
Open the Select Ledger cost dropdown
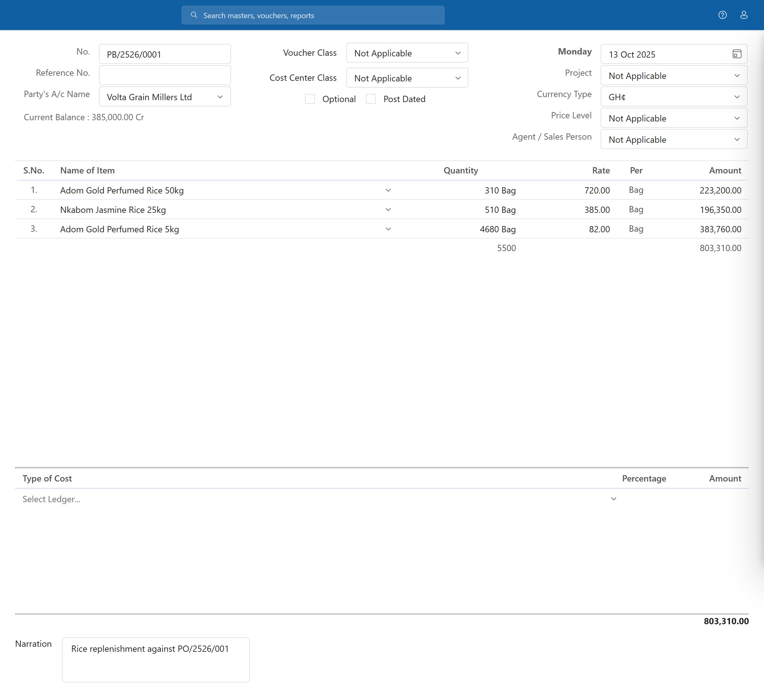(x=614, y=499)
